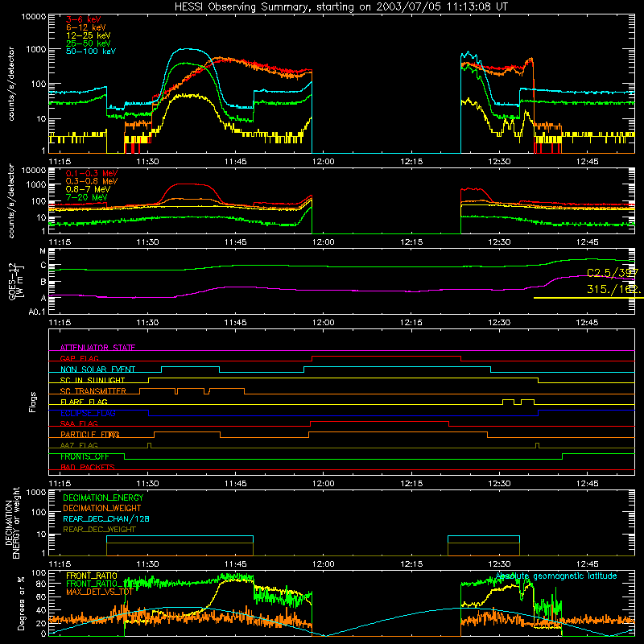Viewport: 644px width, 644px height.
Task: Click 12:15 tick under the decimation plot
Action: (x=411, y=564)
